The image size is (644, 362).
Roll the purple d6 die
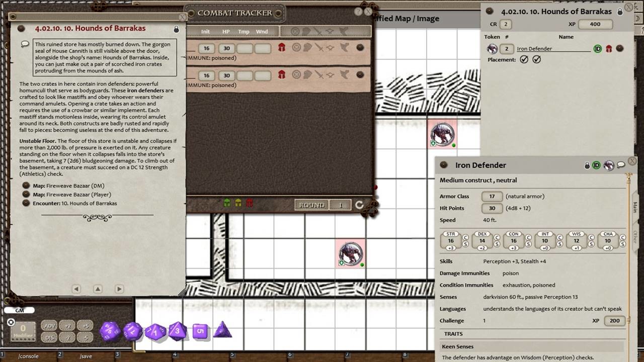point(200,331)
